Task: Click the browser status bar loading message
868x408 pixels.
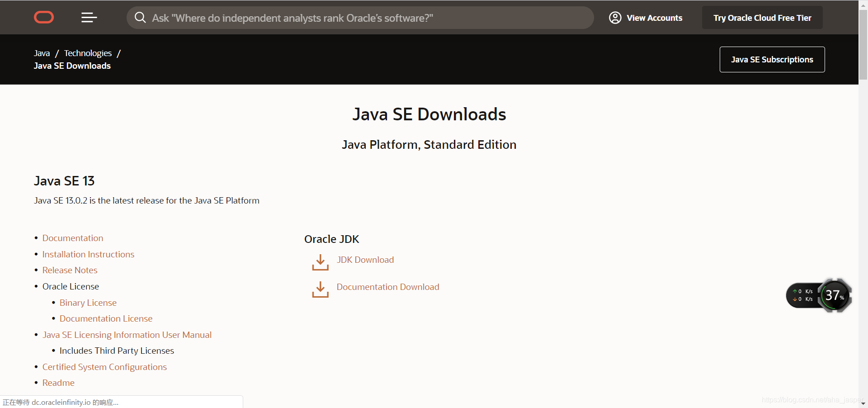Action: 61,402
